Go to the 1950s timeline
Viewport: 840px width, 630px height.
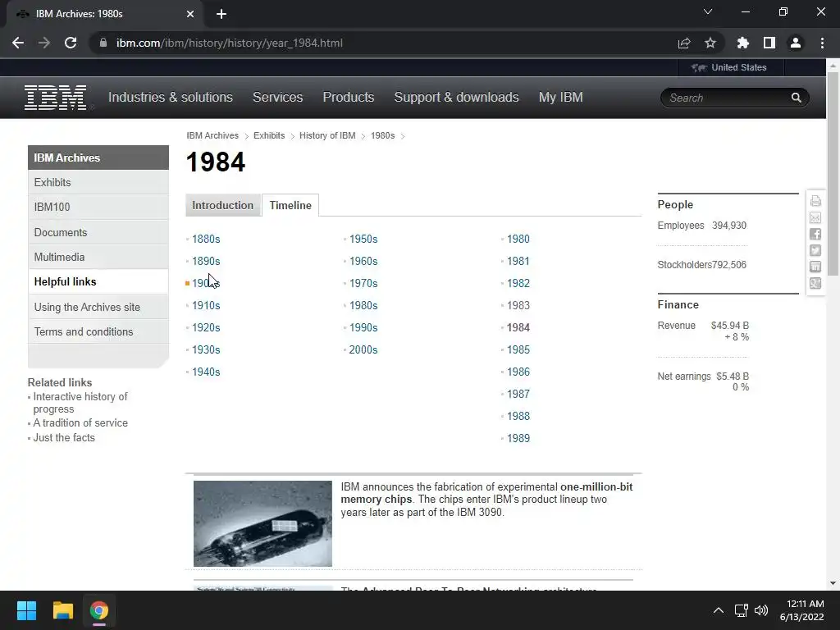(363, 239)
